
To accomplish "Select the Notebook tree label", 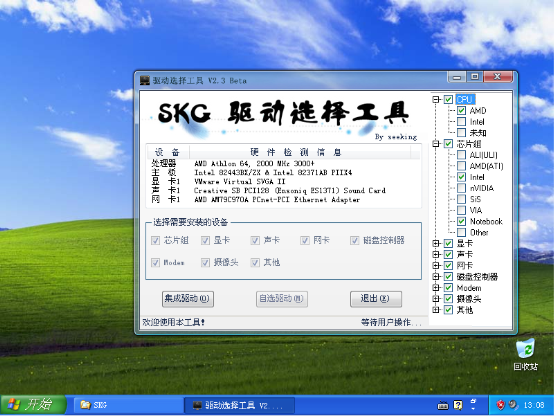I will click(x=486, y=221).
